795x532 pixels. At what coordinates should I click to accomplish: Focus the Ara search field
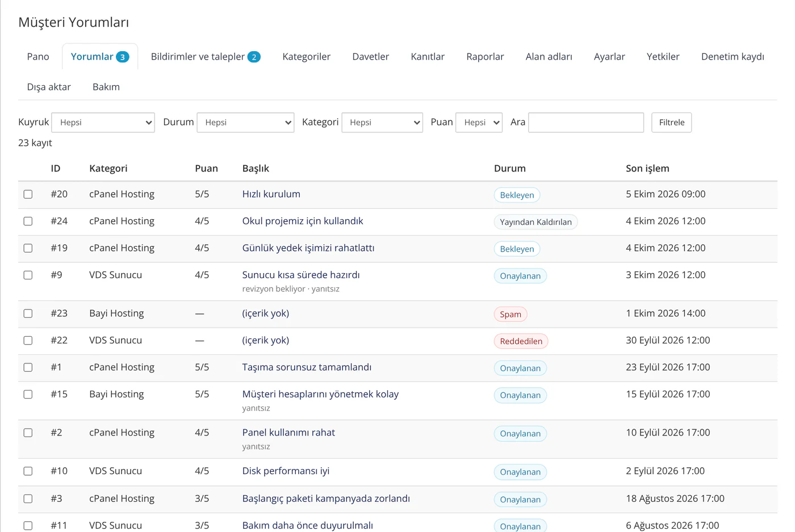click(x=586, y=123)
